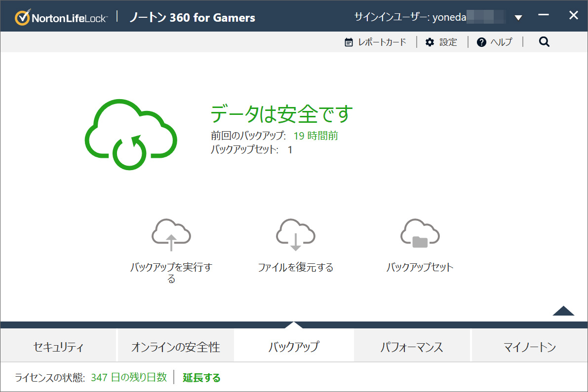
Task: Click the cloud upload run-backup icon
Action: [171, 235]
